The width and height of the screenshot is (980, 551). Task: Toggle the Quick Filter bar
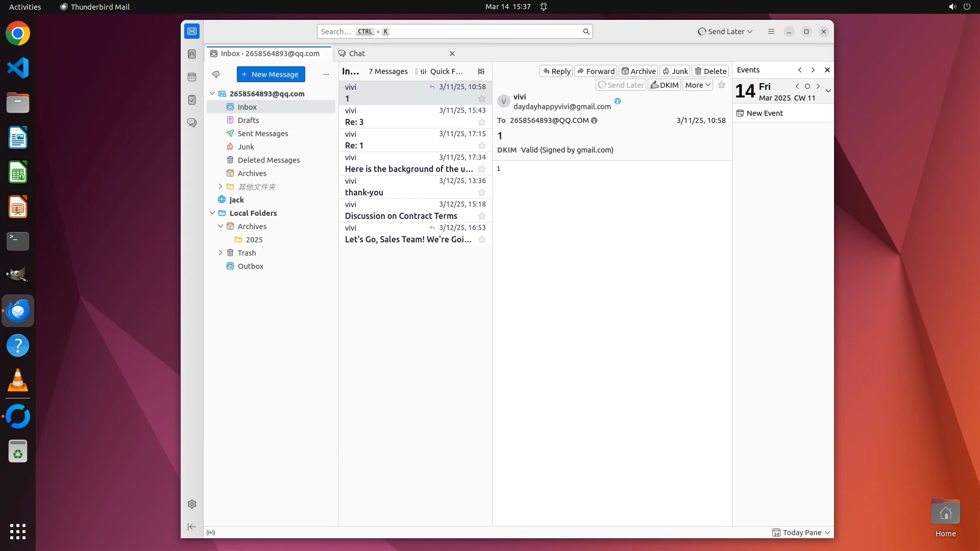coord(442,71)
